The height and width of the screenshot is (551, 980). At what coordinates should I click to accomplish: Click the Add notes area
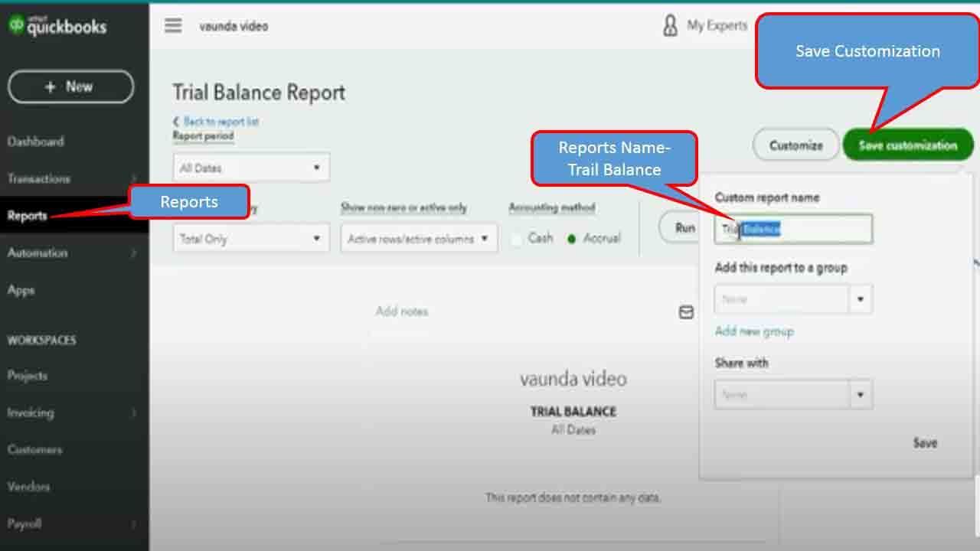[x=402, y=311]
